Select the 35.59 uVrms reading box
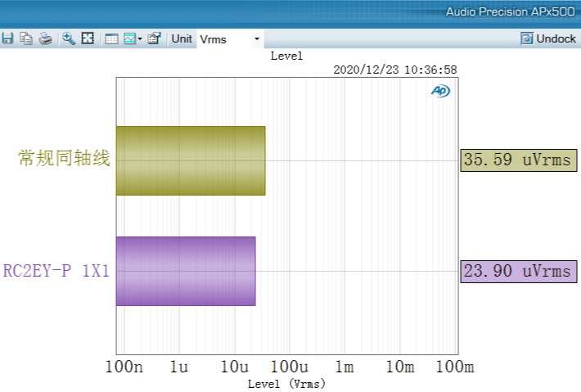The height and width of the screenshot is (392, 581). [x=518, y=160]
